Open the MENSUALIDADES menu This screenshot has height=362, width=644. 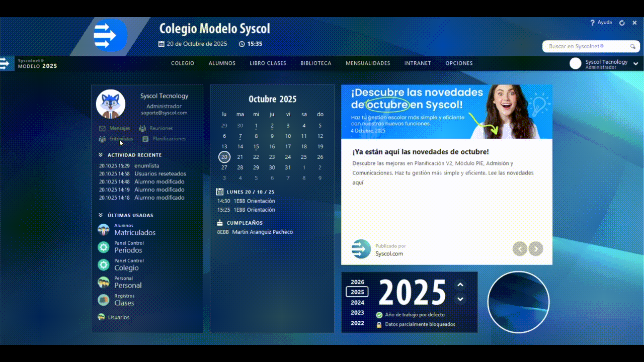[368, 63]
